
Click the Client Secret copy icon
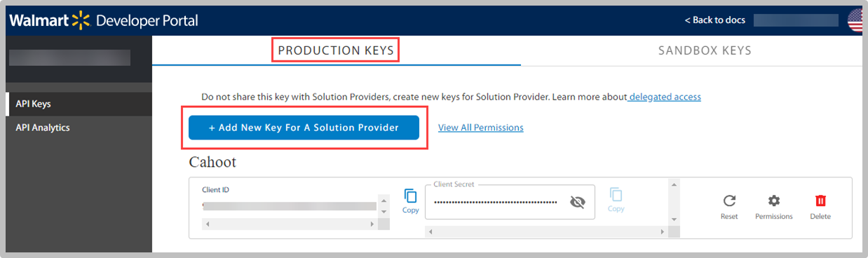click(x=616, y=200)
